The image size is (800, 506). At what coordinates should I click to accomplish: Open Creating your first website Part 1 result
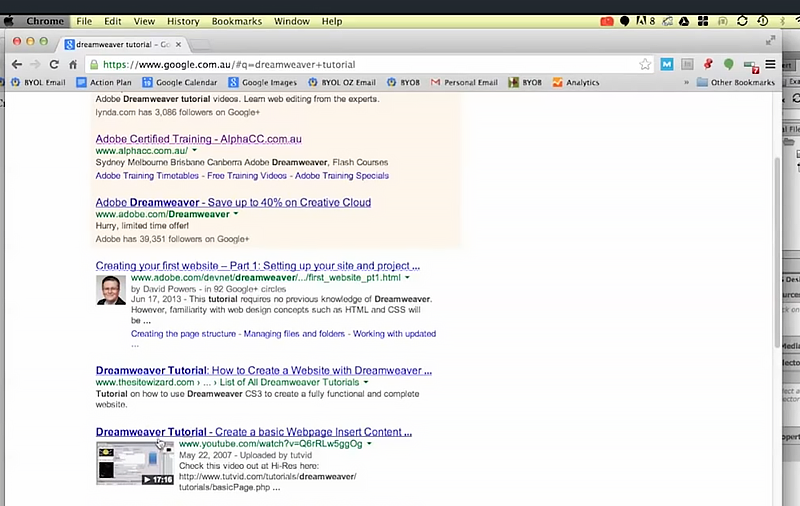point(258,266)
